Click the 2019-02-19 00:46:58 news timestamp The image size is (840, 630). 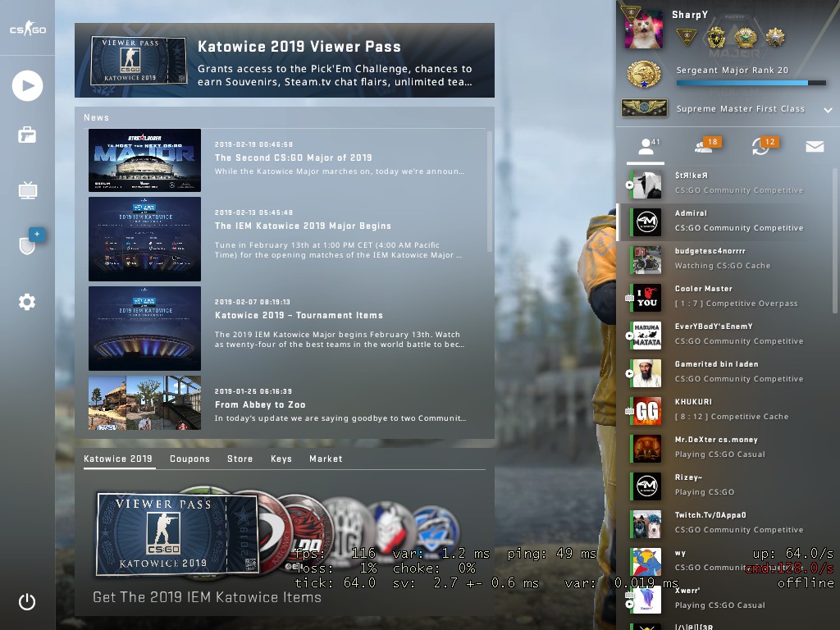pyautogui.click(x=253, y=144)
